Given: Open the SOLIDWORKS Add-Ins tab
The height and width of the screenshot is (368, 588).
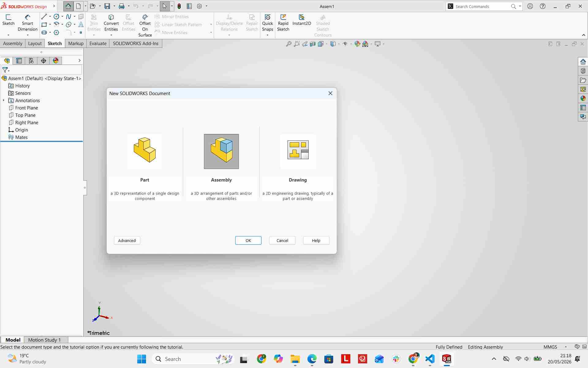Looking at the screenshot, I should point(136,44).
